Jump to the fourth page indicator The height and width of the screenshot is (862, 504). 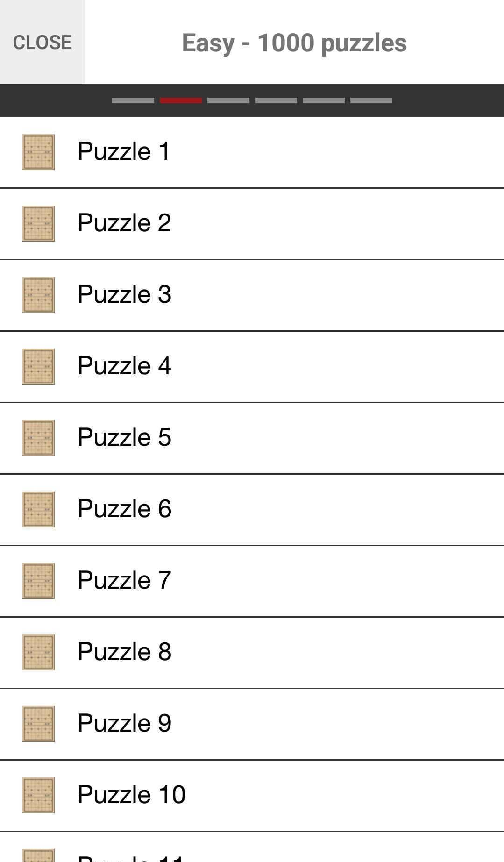(276, 100)
